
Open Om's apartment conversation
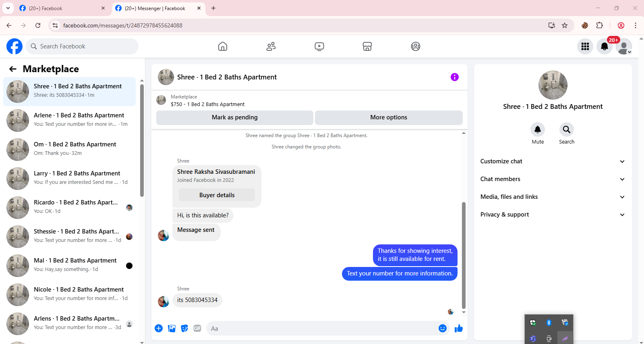(x=70, y=150)
